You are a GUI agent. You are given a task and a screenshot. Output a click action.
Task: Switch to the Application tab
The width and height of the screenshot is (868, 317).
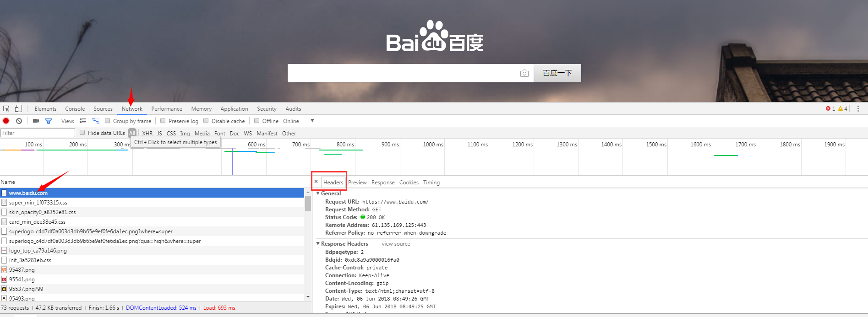234,109
